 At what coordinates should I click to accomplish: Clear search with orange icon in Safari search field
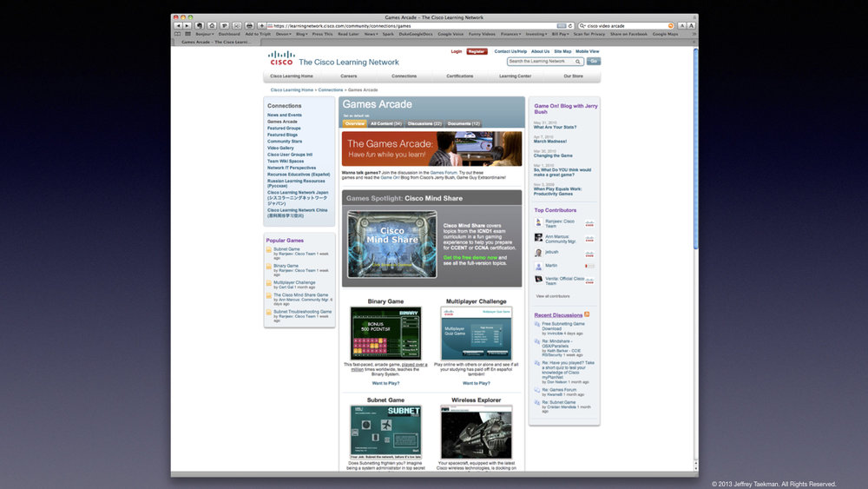(671, 25)
